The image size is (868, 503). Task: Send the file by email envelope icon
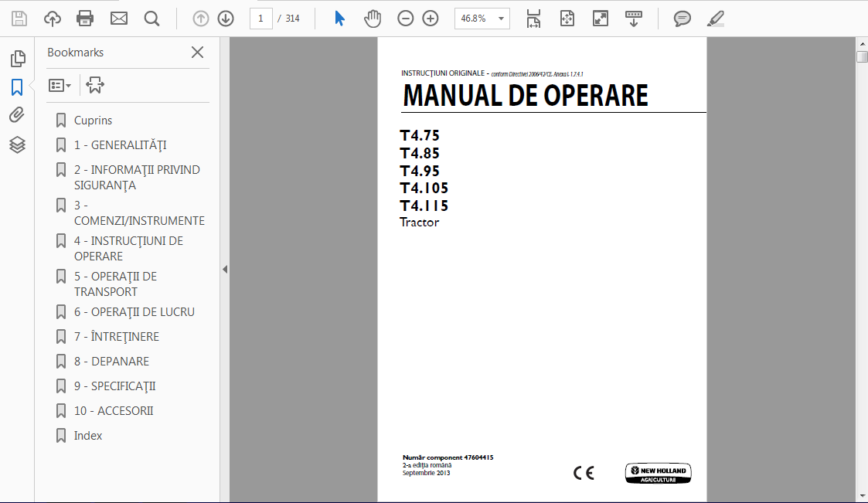tap(118, 19)
